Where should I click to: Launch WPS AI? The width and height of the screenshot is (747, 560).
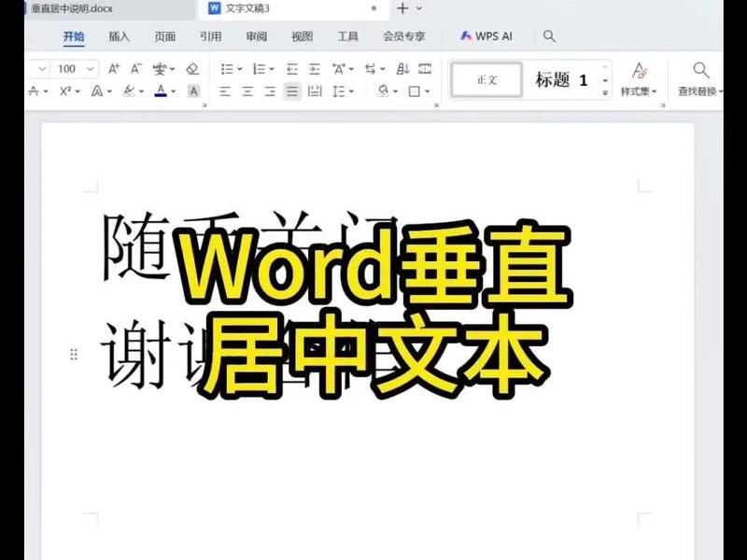pos(486,36)
